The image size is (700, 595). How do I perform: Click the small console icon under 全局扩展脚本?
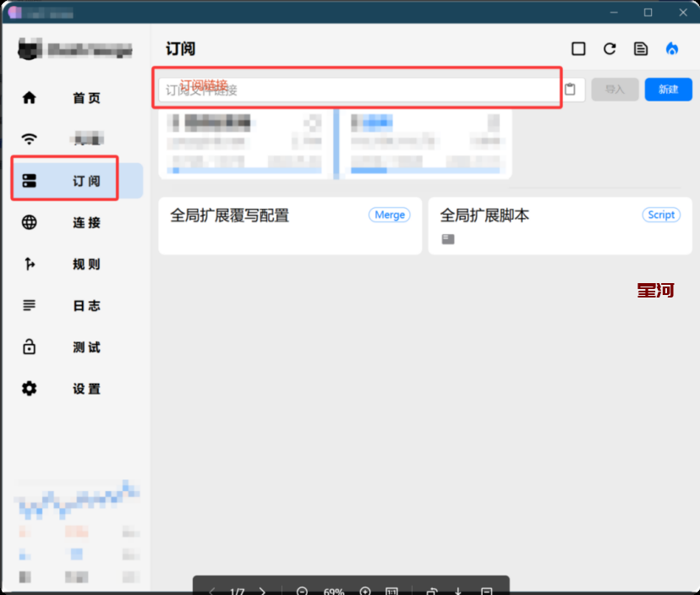(x=448, y=239)
